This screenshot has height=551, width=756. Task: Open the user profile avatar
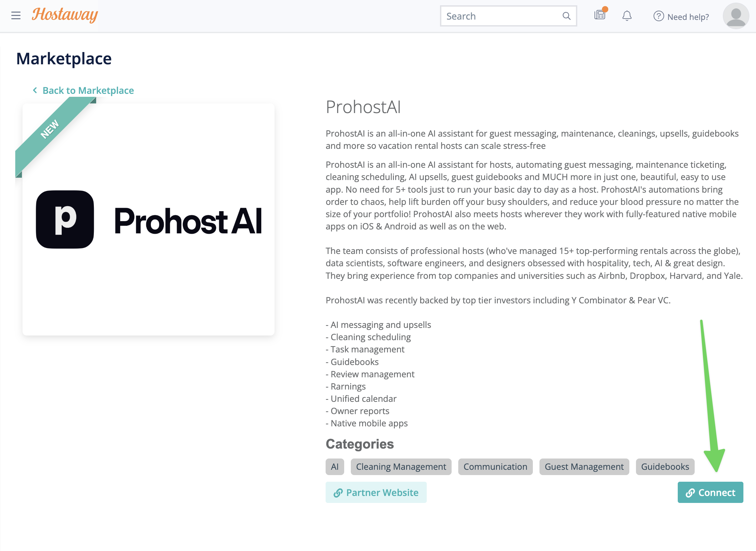736,16
